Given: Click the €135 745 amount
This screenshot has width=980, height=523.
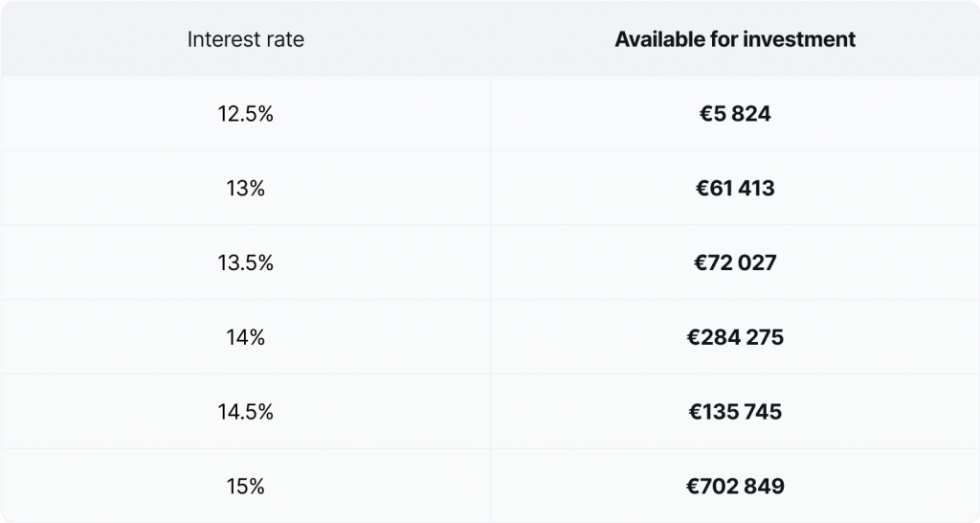Looking at the screenshot, I should point(735,412).
